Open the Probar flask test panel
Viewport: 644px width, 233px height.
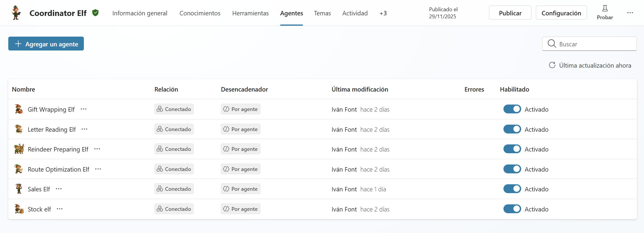coord(604,13)
